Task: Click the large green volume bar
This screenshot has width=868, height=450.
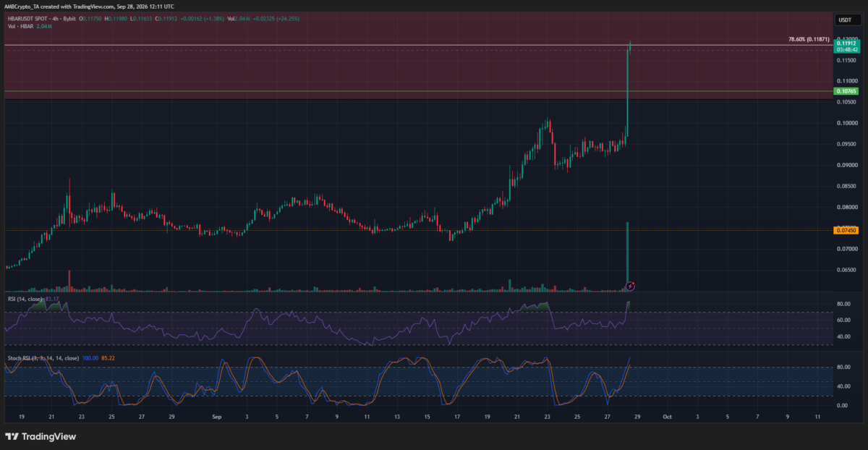Action: pos(627,256)
